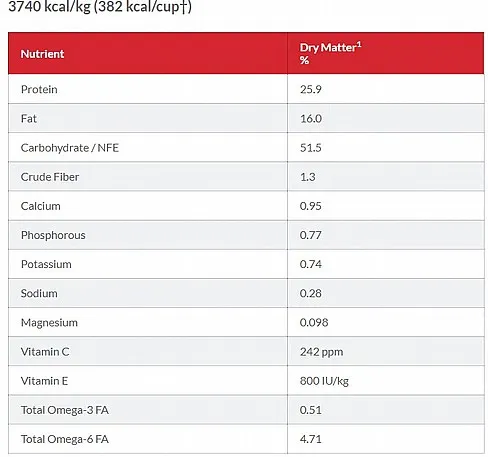Click the Phosphorous 0.77 value

310,235
